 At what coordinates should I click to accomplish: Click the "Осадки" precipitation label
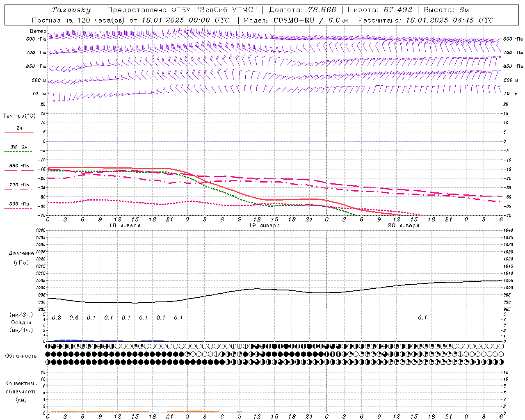point(21,322)
